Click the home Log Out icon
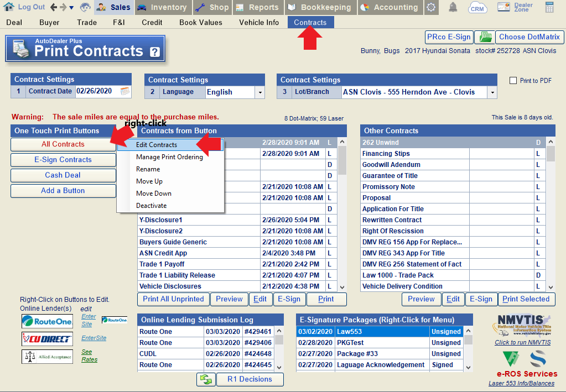 [8, 7]
